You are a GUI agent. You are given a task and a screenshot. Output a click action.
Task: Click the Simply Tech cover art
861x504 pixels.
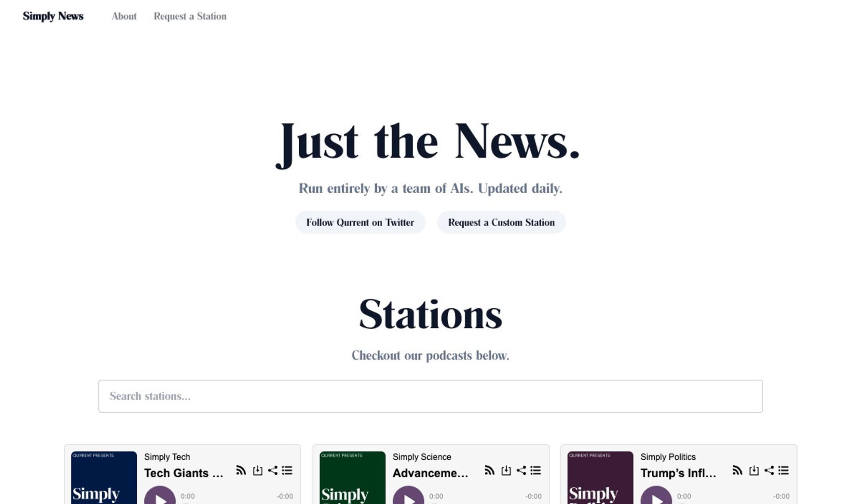tap(104, 478)
